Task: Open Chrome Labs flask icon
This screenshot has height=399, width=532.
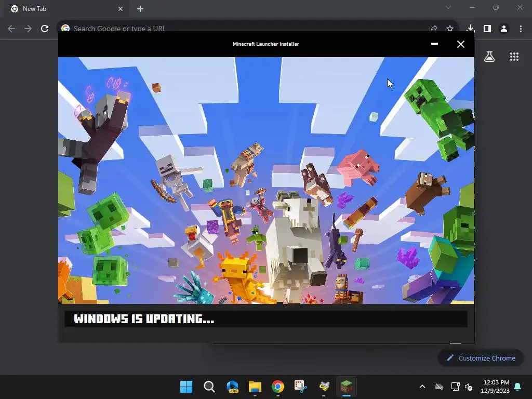Action: point(489,57)
